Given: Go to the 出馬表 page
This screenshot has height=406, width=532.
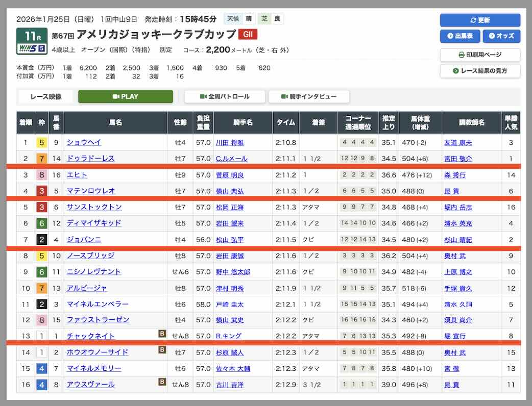Looking at the screenshot, I should coord(460,36).
